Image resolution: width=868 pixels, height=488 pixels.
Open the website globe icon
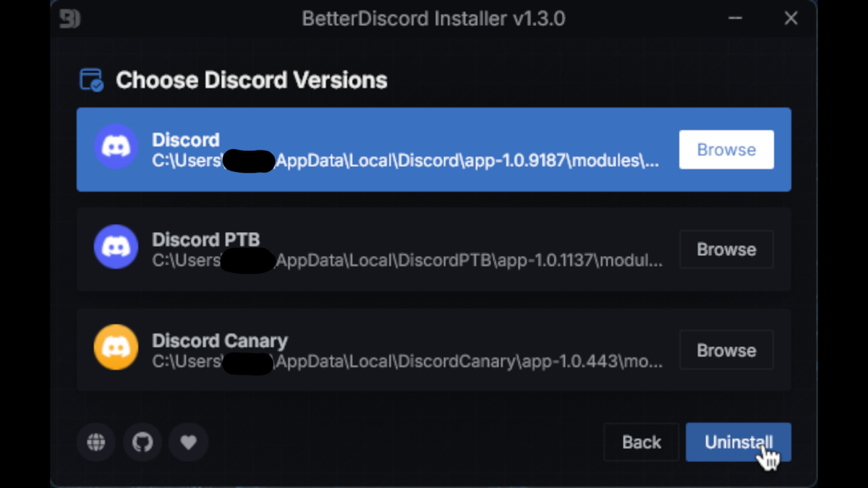(x=96, y=442)
